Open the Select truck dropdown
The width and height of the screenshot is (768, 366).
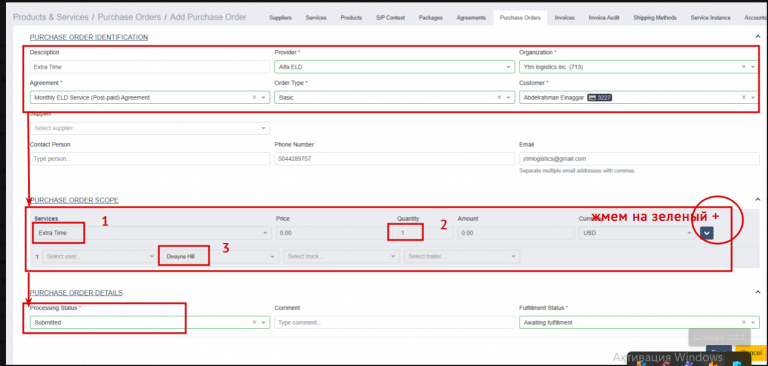pos(341,256)
